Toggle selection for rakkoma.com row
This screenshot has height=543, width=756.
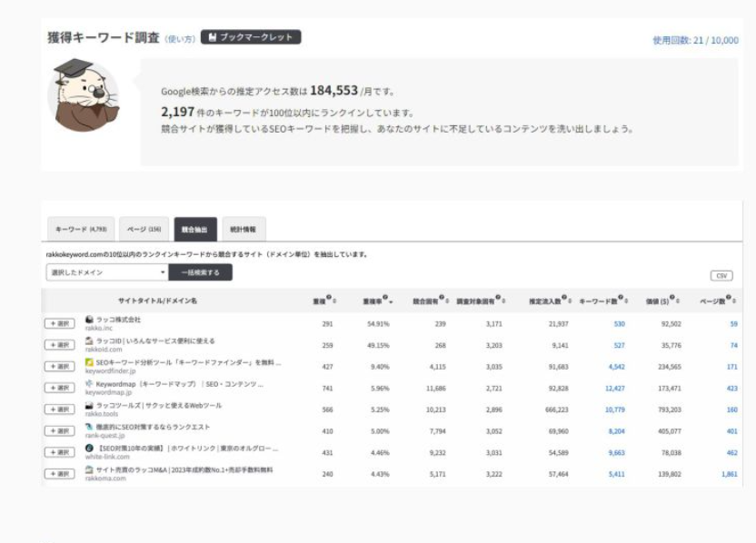point(60,474)
